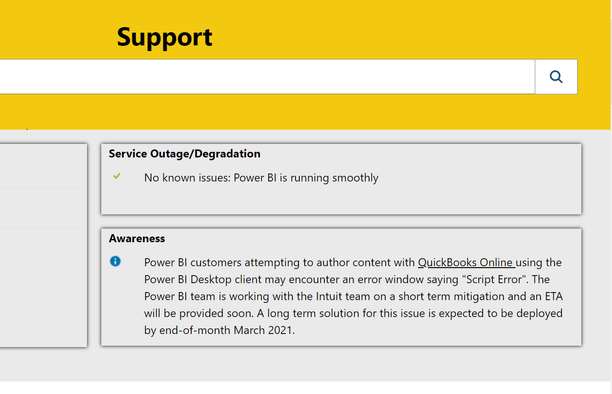
Task: Click the blue info icon under Awareness
Action: 115,261
